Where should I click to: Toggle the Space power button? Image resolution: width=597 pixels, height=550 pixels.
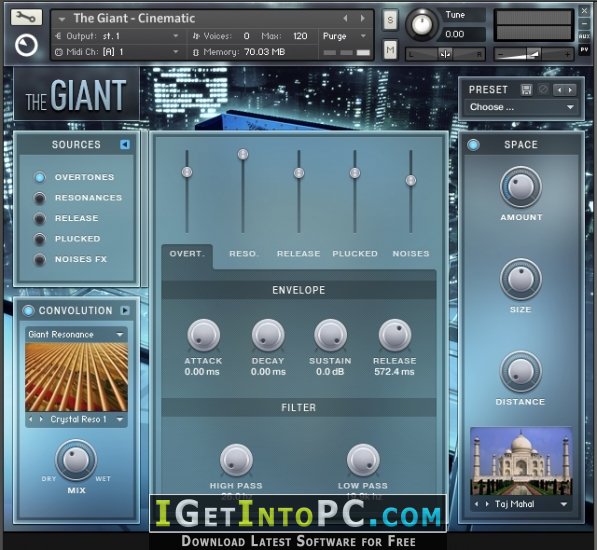(x=473, y=145)
